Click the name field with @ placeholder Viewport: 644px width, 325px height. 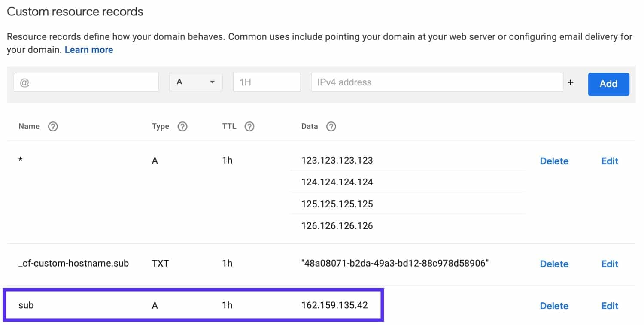(x=86, y=82)
